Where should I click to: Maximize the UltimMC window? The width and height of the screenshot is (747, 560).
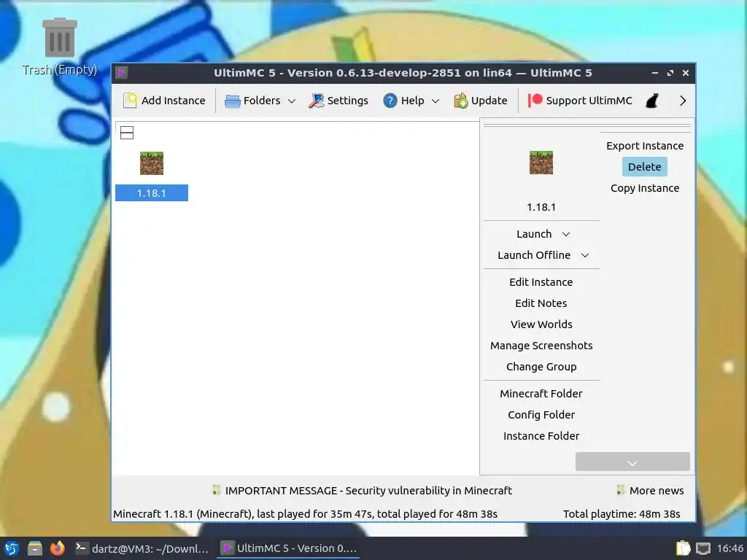(x=670, y=73)
